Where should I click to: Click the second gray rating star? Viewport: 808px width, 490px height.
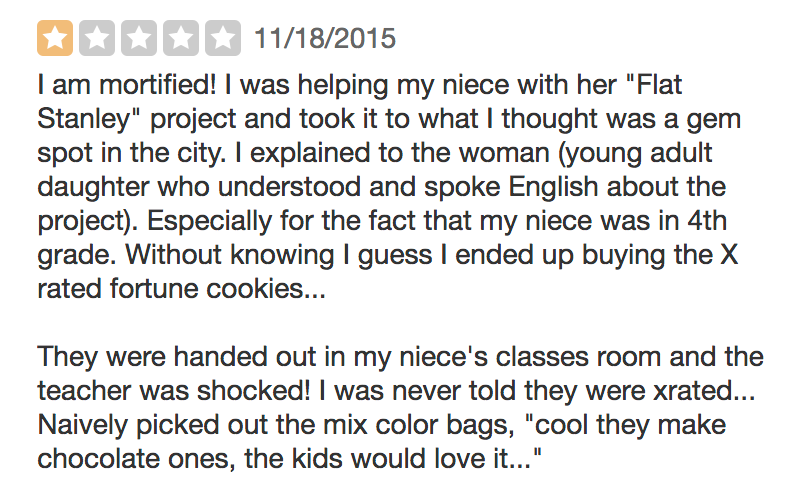coord(96,39)
